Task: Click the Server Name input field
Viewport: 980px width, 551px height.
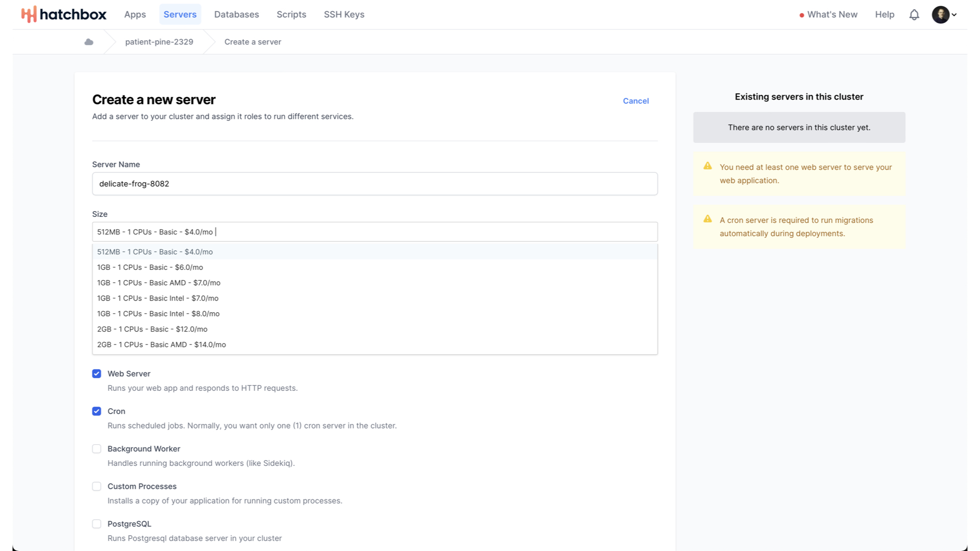Action: 375,184
